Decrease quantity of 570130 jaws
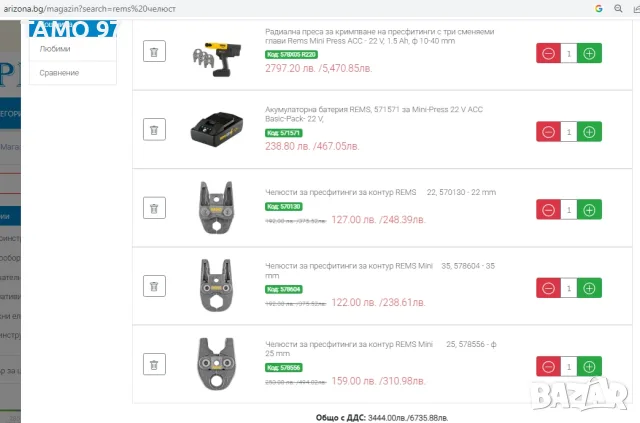This screenshot has height=423, width=640. point(548,210)
